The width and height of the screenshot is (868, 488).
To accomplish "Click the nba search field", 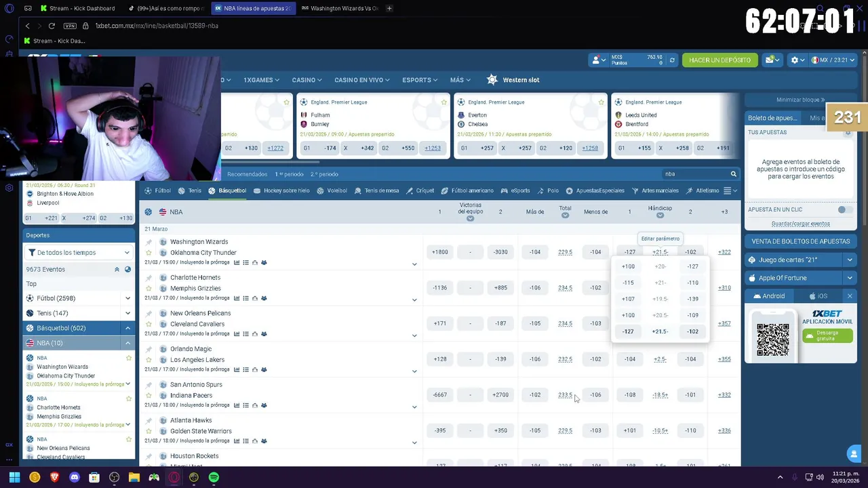I will pyautogui.click(x=694, y=174).
